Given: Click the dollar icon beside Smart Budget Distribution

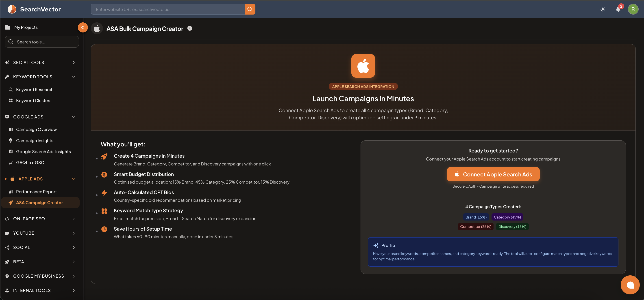Looking at the screenshot, I should [104, 174].
